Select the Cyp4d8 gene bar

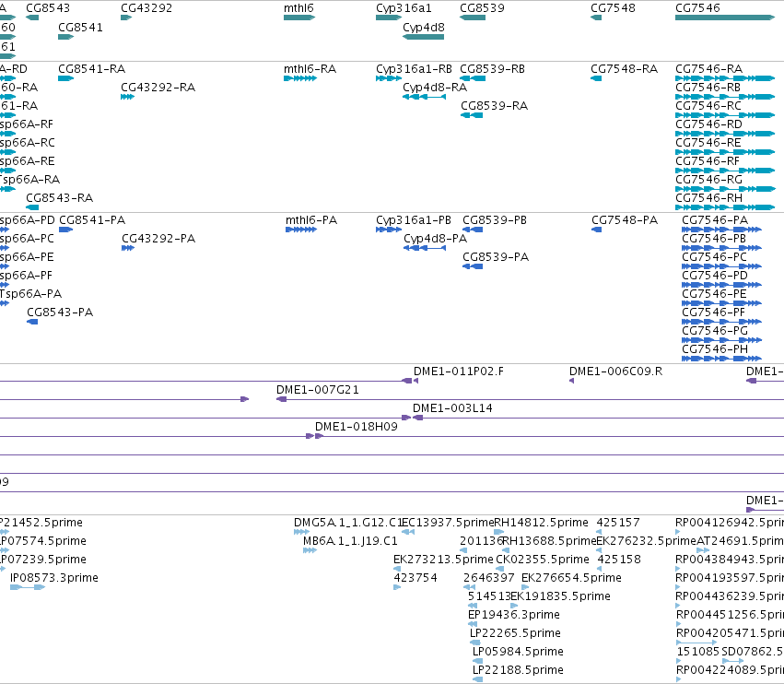click(x=424, y=37)
